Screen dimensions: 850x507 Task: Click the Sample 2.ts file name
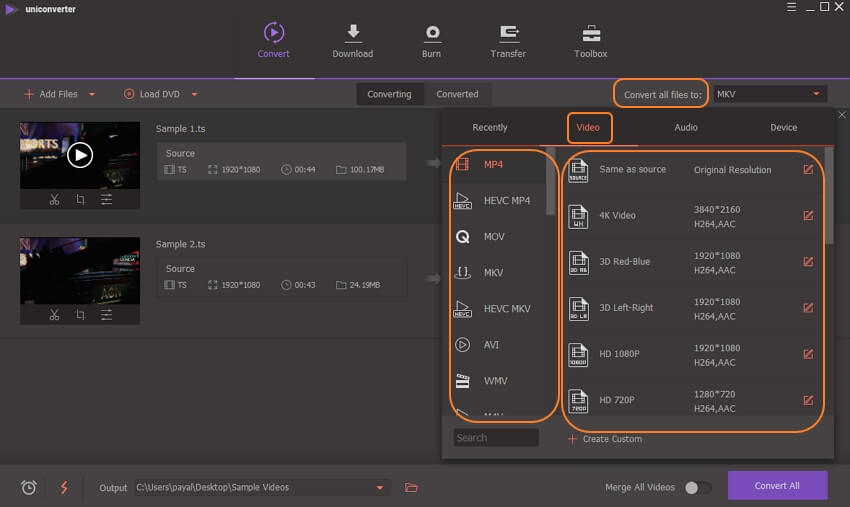(181, 245)
